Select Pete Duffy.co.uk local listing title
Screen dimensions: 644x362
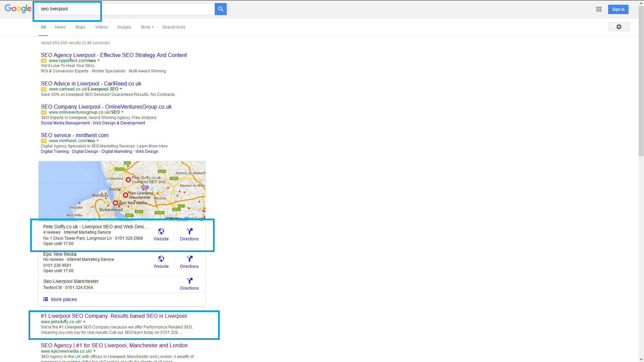click(x=96, y=227)
